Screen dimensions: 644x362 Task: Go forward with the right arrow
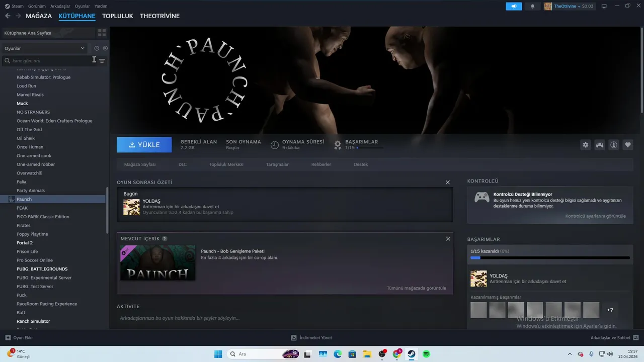pyautogui.click(x=19, y=16)
